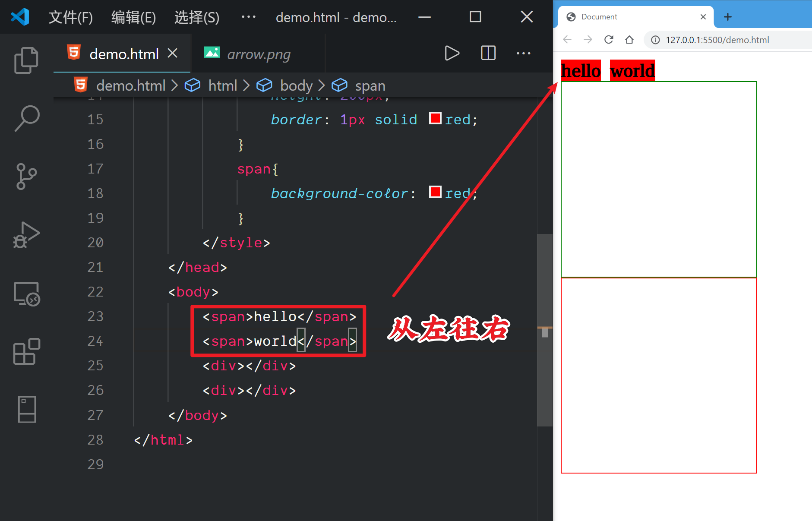
Task: Open the Search panel in activity bar
Action: point(26,118)
